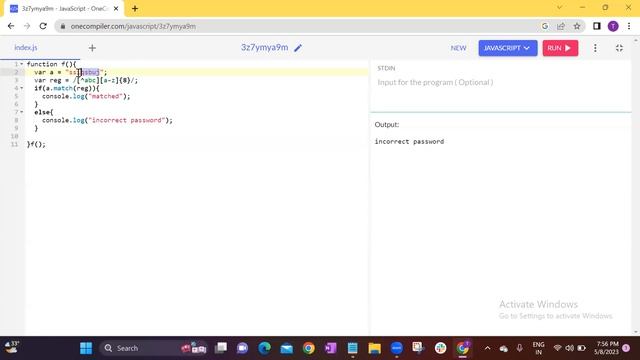The width and height of the screenshot is (640, 360).
Task: Open a new browser tab
Action: (135, 8)
